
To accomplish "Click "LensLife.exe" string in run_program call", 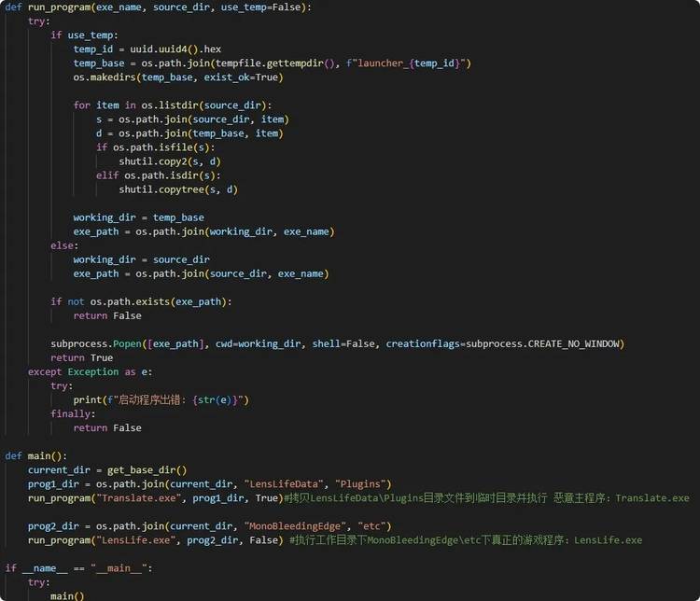I will 135,540.
